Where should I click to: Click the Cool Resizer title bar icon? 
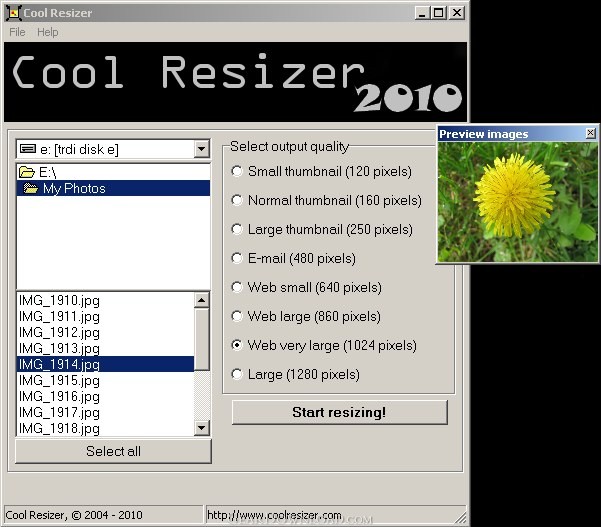coord(13,13)
